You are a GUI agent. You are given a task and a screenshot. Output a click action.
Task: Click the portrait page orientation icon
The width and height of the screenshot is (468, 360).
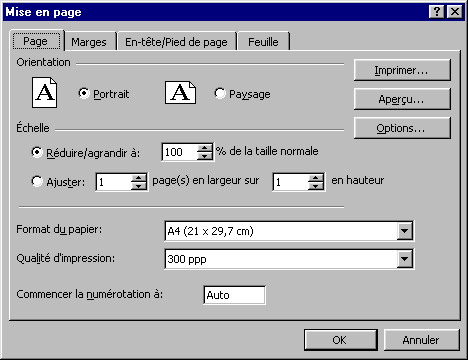[x=44, y=92]
